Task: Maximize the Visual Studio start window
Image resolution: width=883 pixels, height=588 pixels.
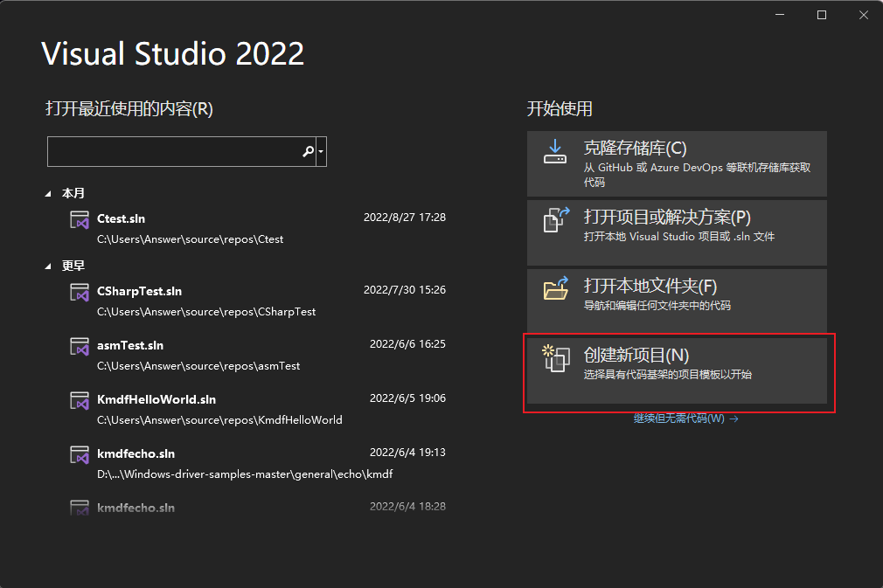Action: tap(822, 15)
